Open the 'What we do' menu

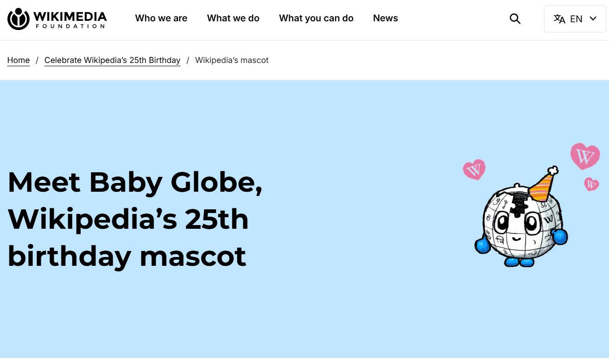point(233,19)
